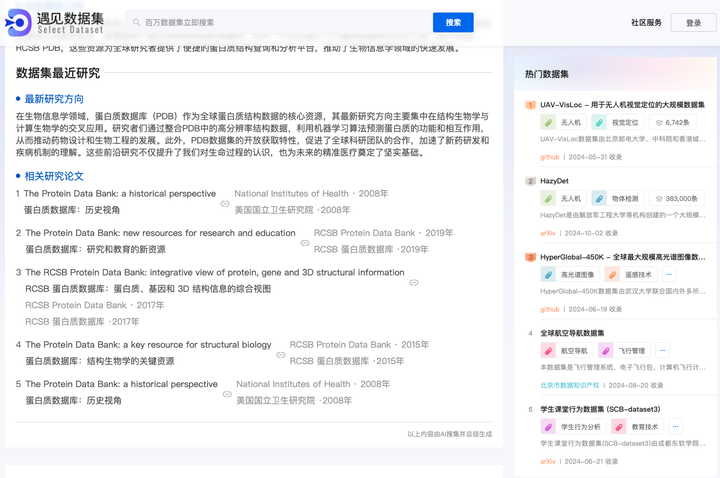Open HyperGlobal-450K dataset title
Image resolution: width=720 pixels, height=478 pixels.
point(622,257)
